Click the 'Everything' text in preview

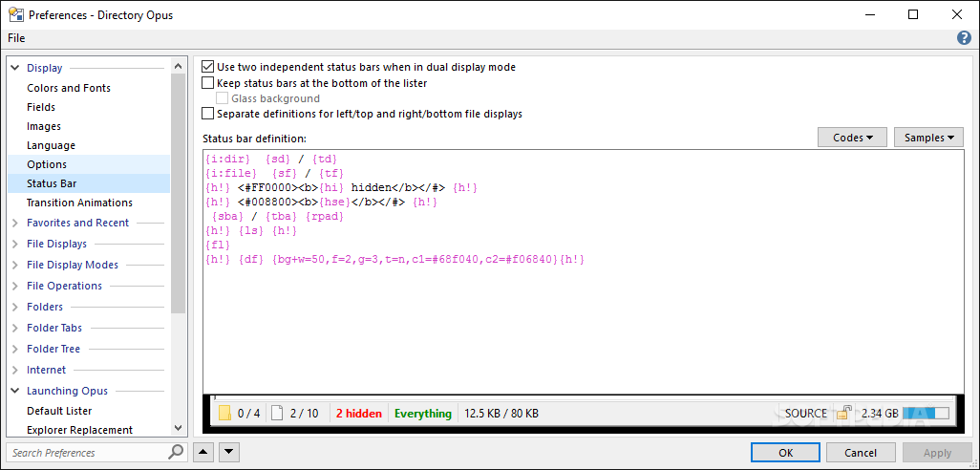423,413
